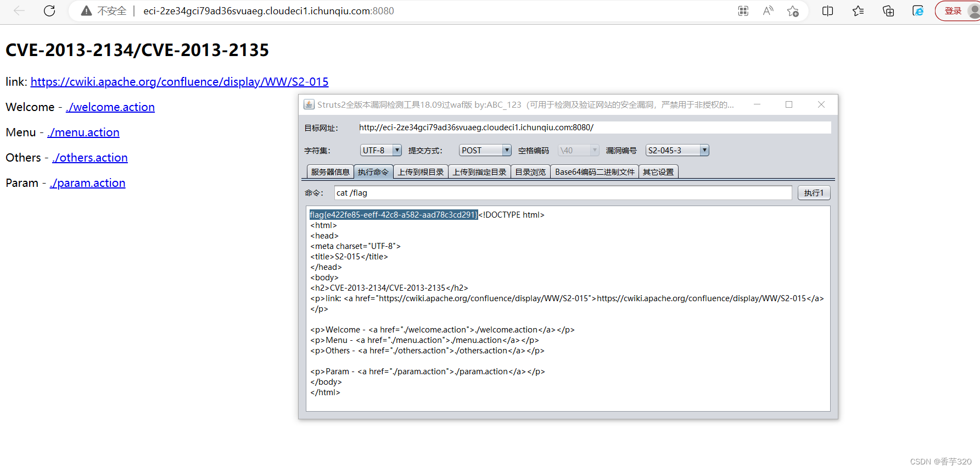Image resolution: width=980 pixels, height=471 pixels.
Task: Click the <h2>CVE-2013-2134/CVE-2013-2135</h2> output line
Action: click(x=389, y=288)
